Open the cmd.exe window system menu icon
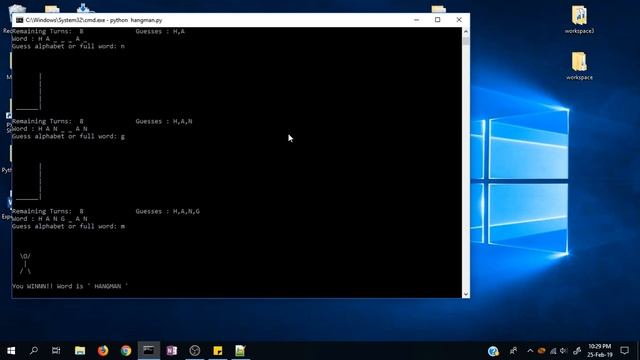 pos(19,20)
